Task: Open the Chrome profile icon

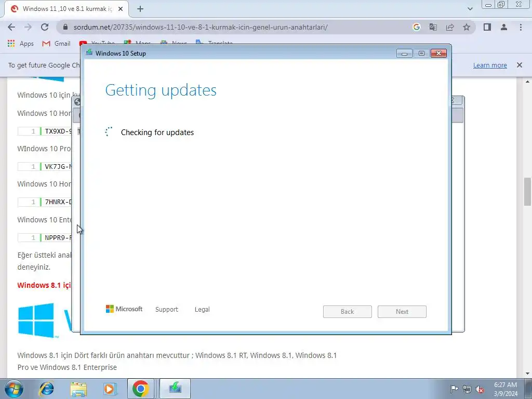Action: (504, 27)
